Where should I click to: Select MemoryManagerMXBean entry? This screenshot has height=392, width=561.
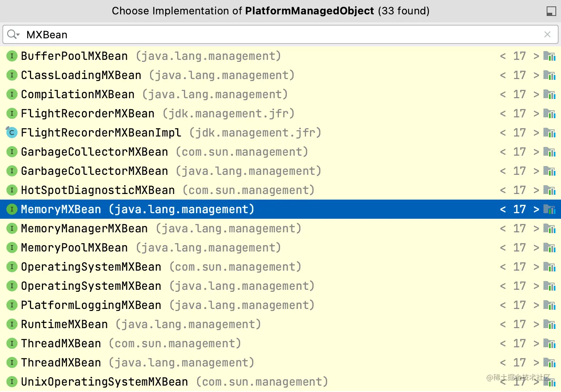click(280, 228)
